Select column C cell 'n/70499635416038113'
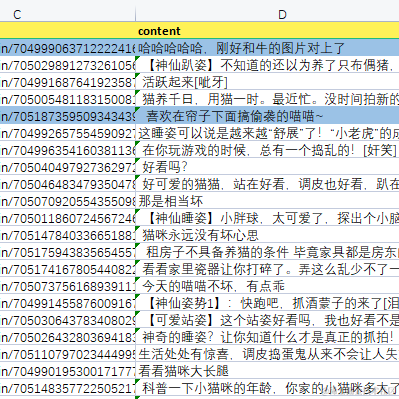399x399 pixels. [x=68, y=150]
